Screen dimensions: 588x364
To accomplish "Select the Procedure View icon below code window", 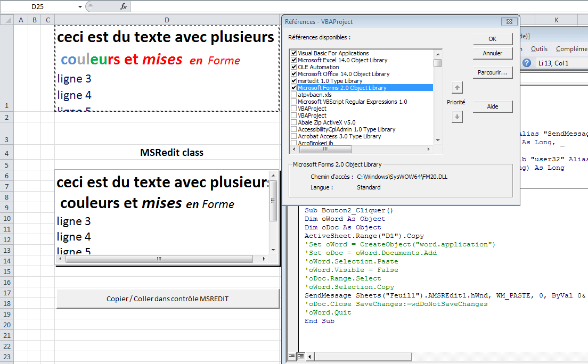I will (291, 357).
